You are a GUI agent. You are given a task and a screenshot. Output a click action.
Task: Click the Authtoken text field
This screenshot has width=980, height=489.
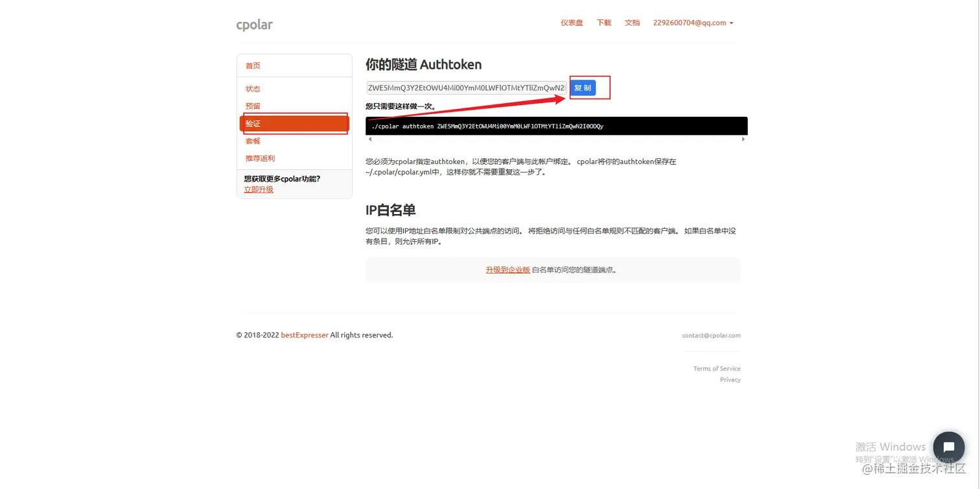(x=467, y=88)
